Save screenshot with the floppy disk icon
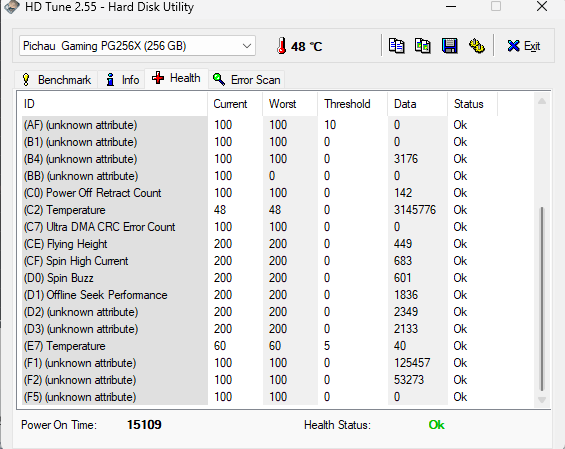 [x=449, y=46]
